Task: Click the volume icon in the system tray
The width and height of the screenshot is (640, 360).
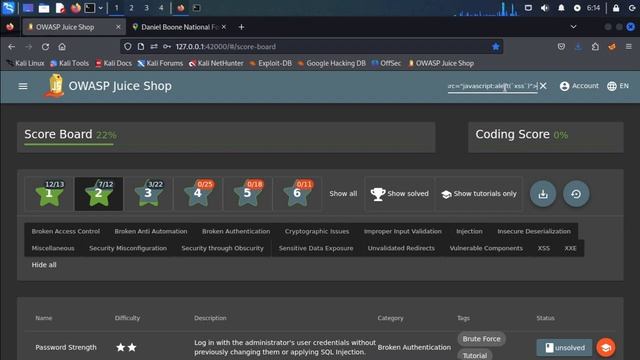Action: pos(544,8)
